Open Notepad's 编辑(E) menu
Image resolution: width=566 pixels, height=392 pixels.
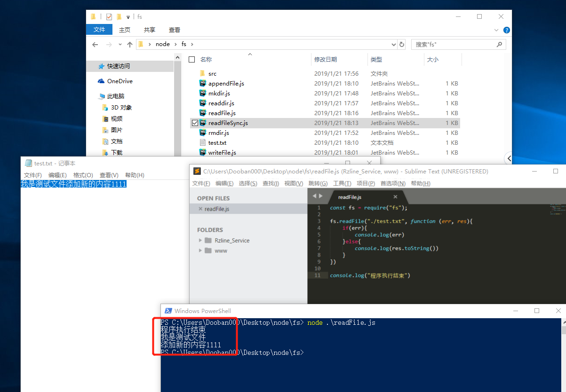(57, 175)
